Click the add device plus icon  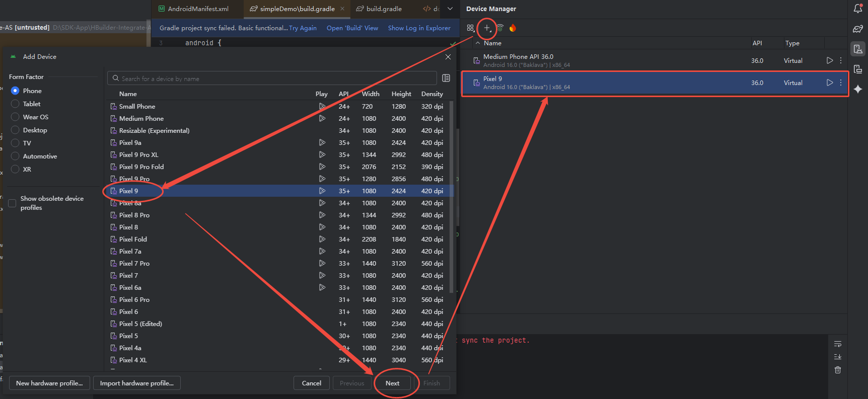[x=487, y=28]
